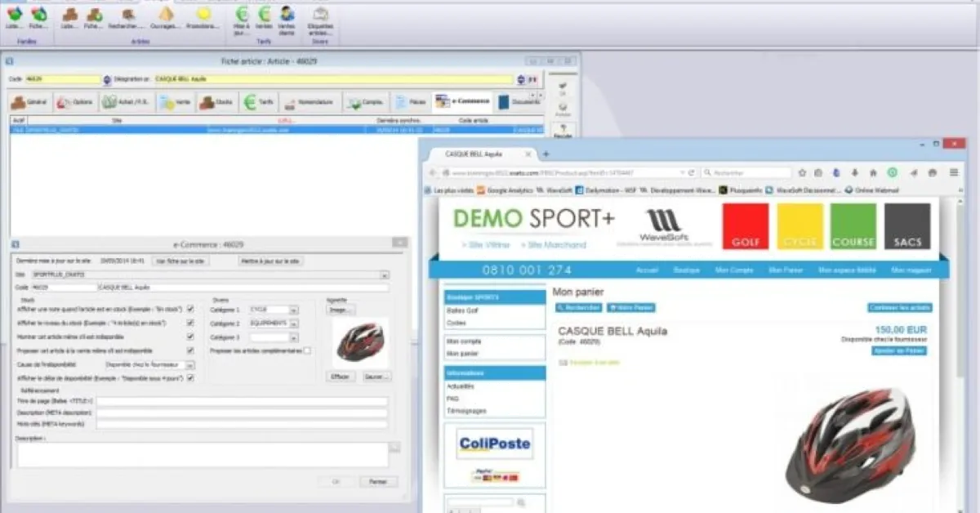Switch to Nomenclature tab in article window
The height and width of the screenshot is (513, 980).
tap(310, 102)
